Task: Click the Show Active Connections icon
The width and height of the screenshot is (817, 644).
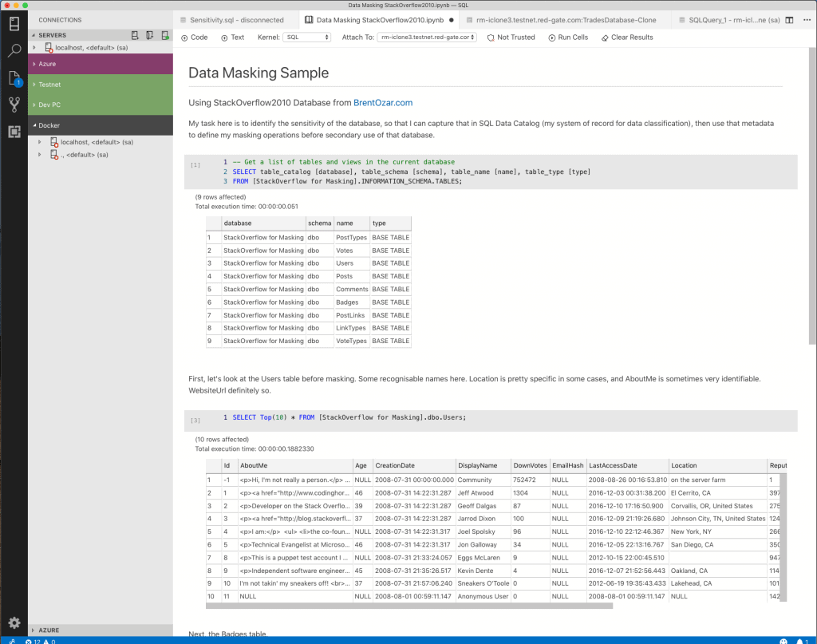Action: point(164,35)
